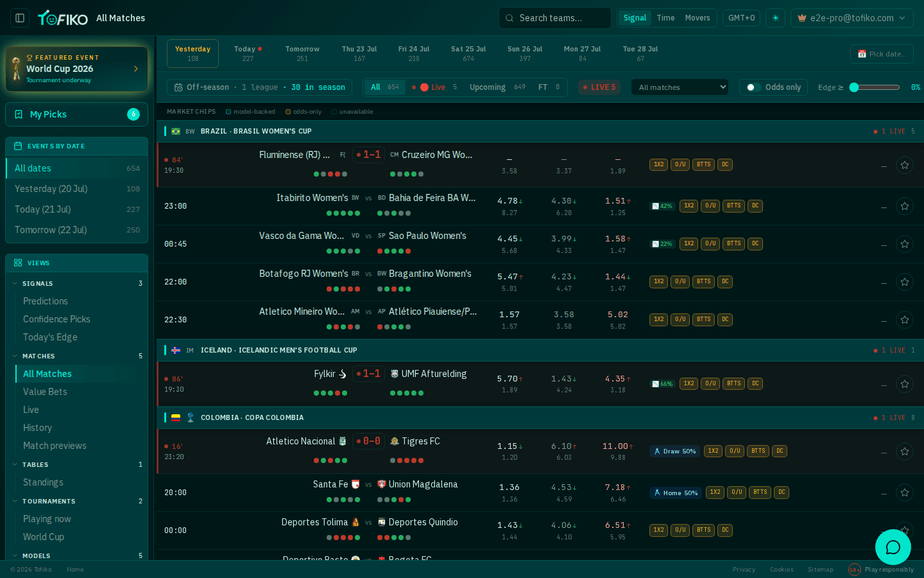
Task: Open My Picks
Action: coord(76,114)
